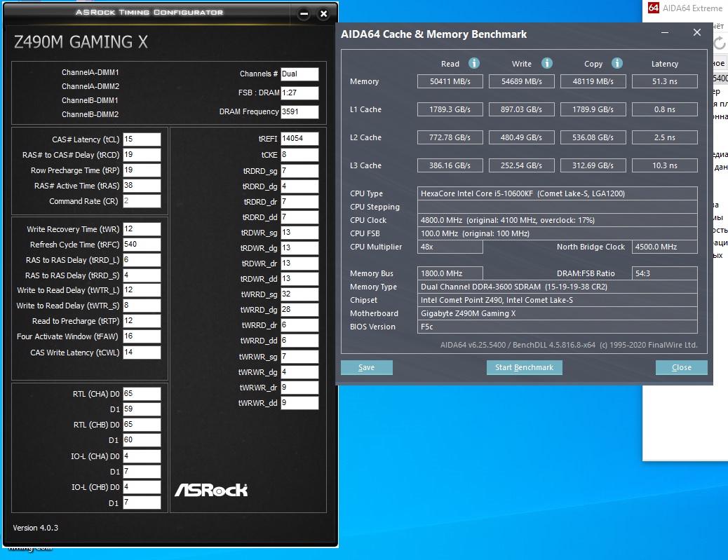This screenshot has width=728, height=560.
Task: Click the DRAM Frequency field showing 3591
Action: coord(300,112)
